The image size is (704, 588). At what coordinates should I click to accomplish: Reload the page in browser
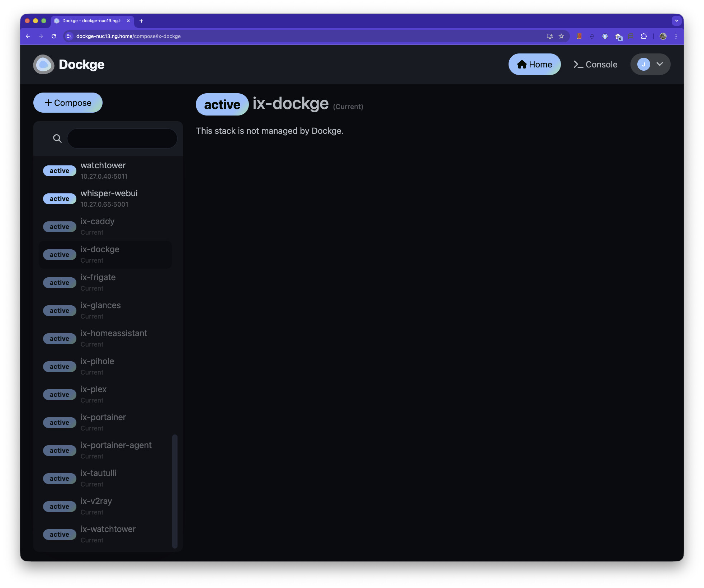(x=54, y=36)
